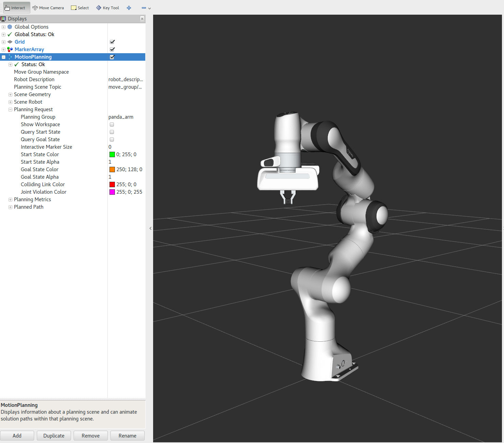Click the Add display button

point(17,435)
